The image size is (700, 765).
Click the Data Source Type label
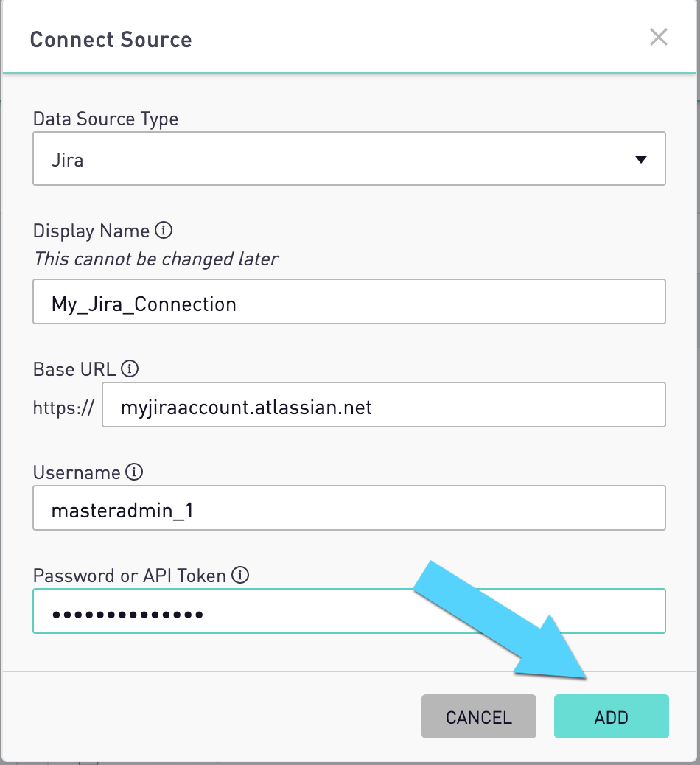coord(106,119)
